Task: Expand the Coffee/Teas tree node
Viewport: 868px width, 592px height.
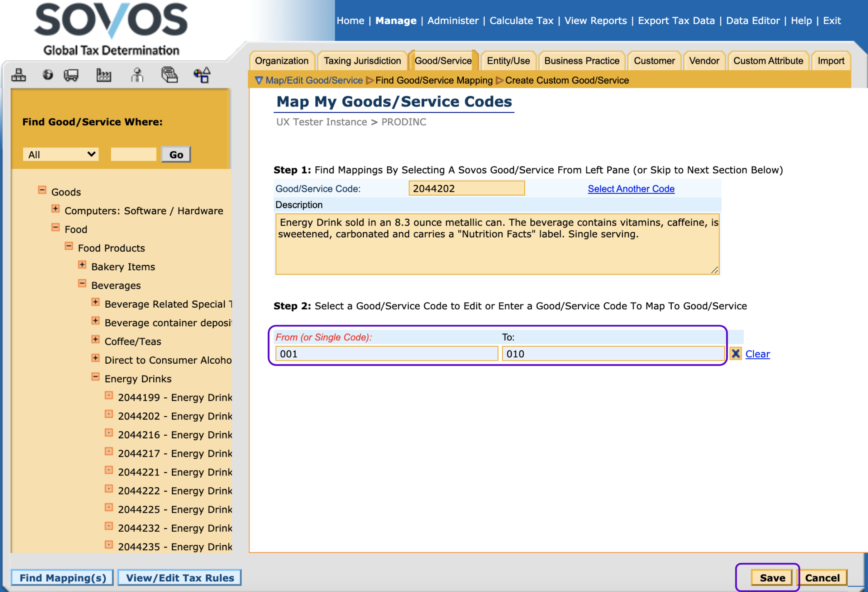Action: (96, 339)
